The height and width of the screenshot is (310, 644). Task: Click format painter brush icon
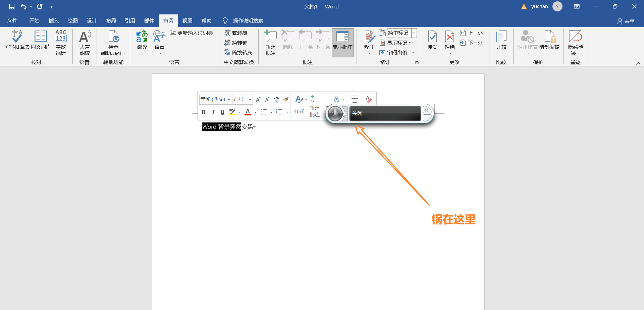click(286, 99)
